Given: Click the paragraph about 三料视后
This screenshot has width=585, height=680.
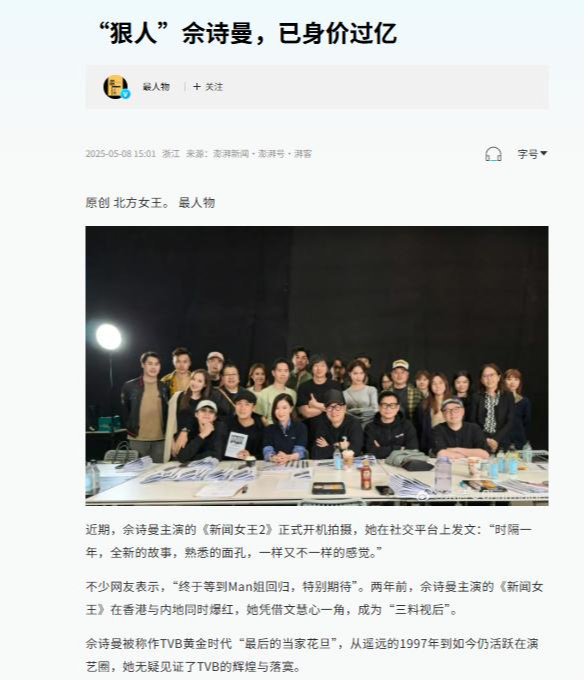Looking at the screenshot, I should pyautogui.click(x=314, y=598).
